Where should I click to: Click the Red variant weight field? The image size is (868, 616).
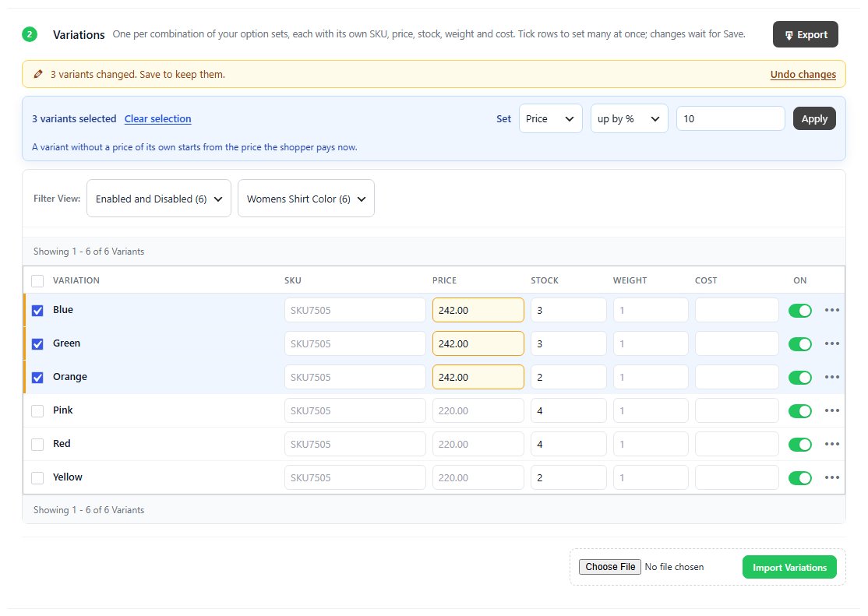click(651, 444)
